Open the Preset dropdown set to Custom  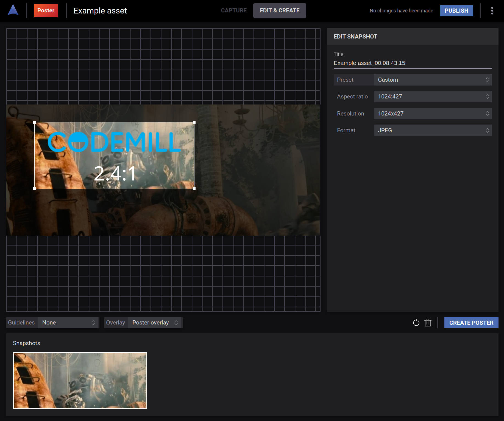click(x=433, y=80)
